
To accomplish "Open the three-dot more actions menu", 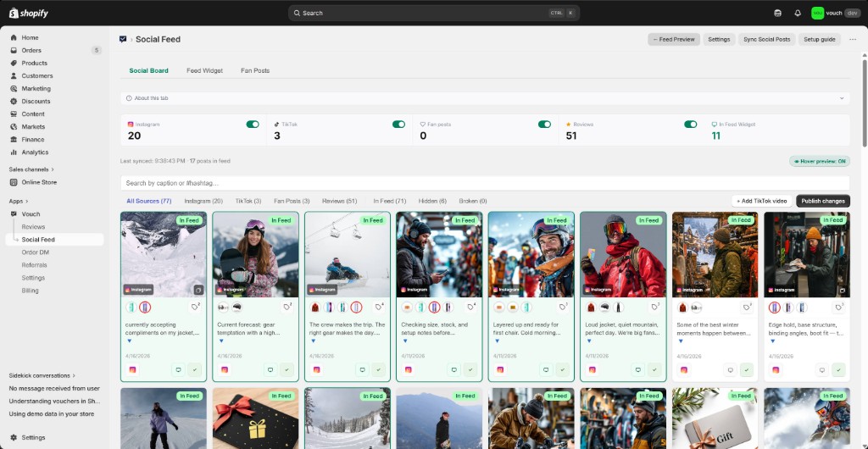I will click(853, 39).
